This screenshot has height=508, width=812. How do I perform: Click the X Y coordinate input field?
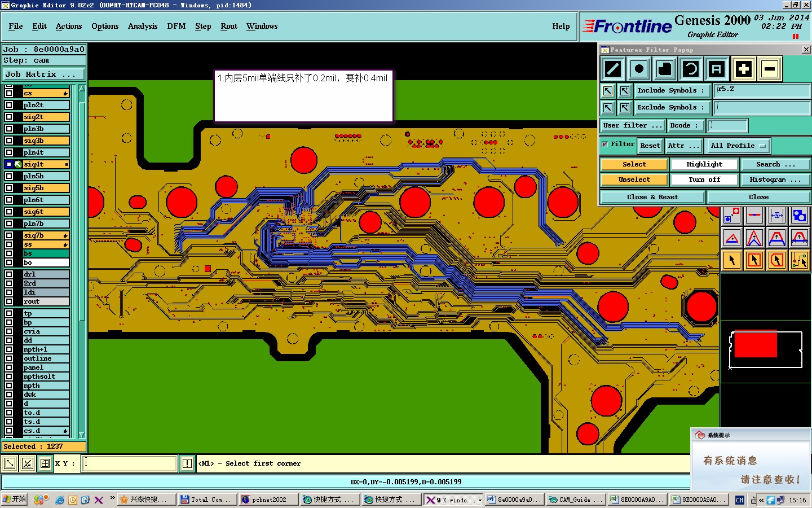(130, 464)
